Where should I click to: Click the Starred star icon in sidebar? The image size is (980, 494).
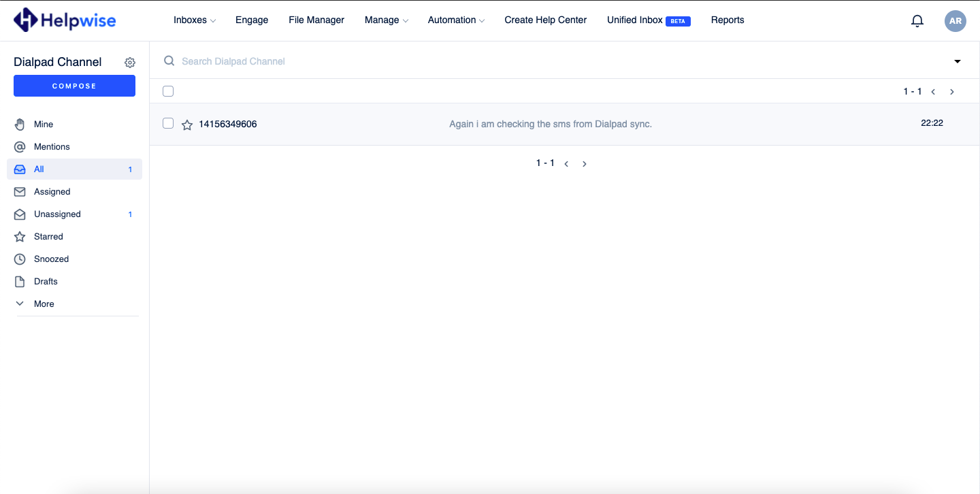[20, 237]
